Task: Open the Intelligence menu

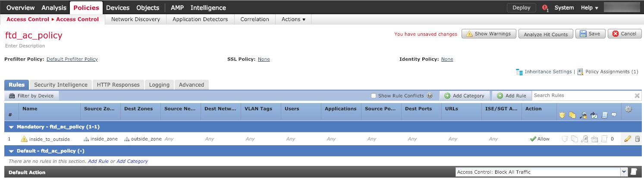Action: (208, 7)
